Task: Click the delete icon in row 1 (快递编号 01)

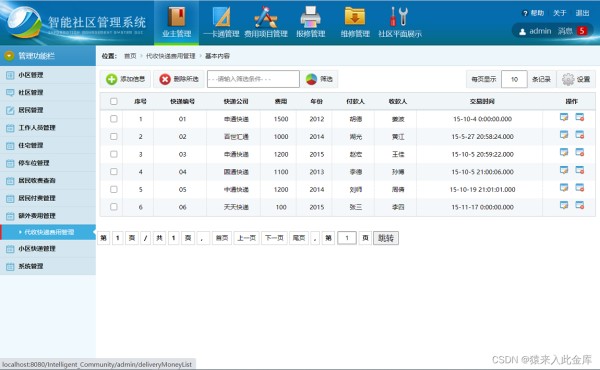Action: pyautogui.click(x=580, y=117)
